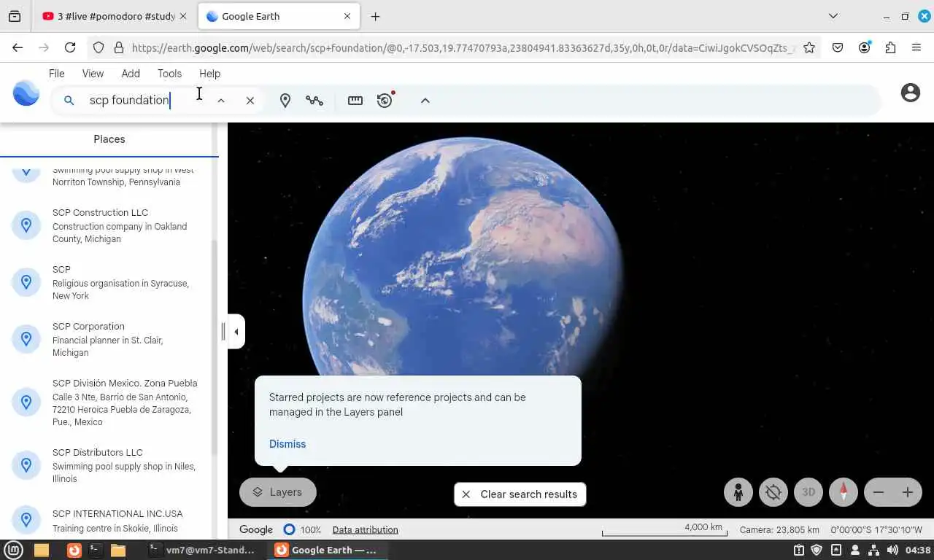Viewport: 934px width, 560px height.
Task: Open the View menu
Action: tap(93, 74)
